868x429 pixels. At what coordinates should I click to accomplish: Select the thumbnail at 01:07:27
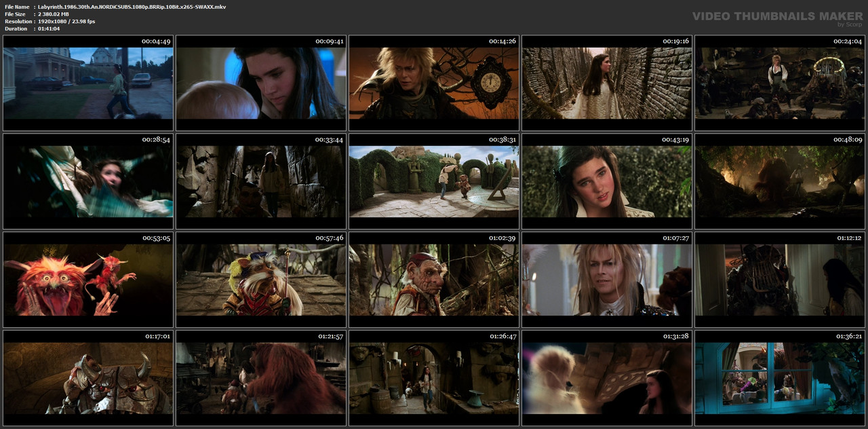607,280
